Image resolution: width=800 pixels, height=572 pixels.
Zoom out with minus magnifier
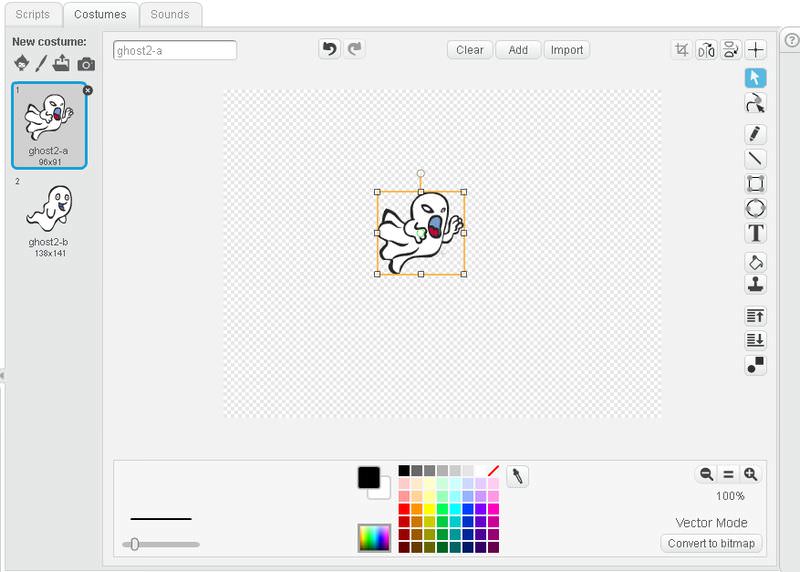point(706,474)
